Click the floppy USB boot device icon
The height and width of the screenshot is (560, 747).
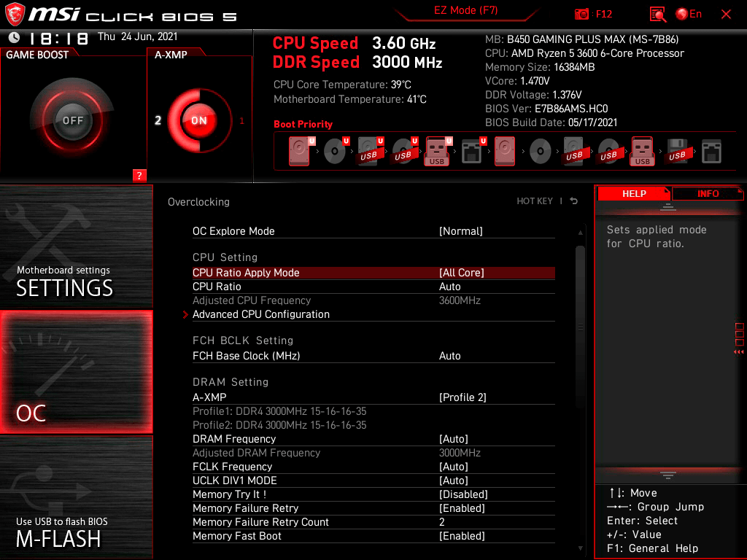677,152
